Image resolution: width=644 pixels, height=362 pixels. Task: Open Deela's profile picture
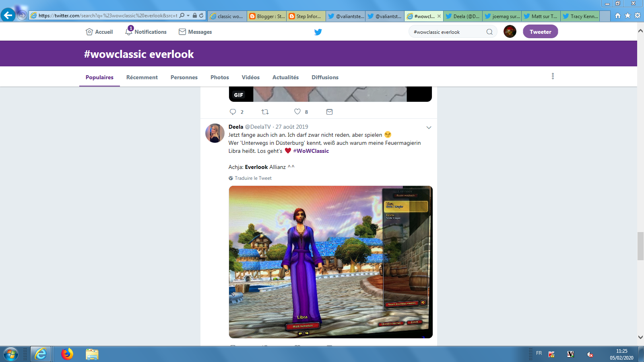[x=215, y=133]
